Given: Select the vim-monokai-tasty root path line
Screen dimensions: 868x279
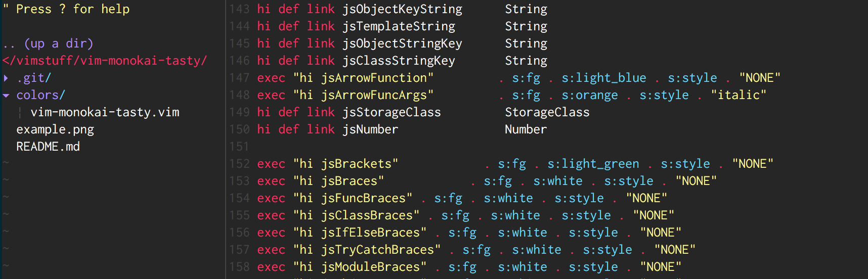Looking at the screenshot, I should [105, 61].
